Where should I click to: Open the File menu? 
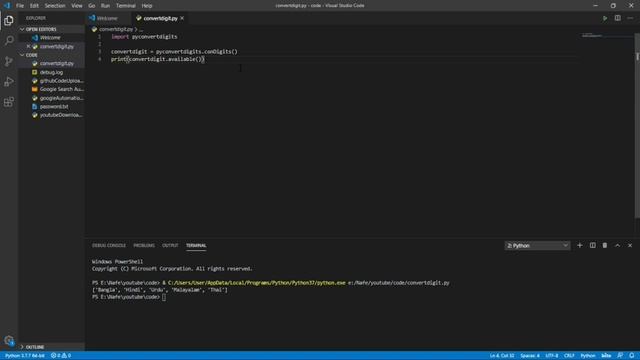coord(20,6)
